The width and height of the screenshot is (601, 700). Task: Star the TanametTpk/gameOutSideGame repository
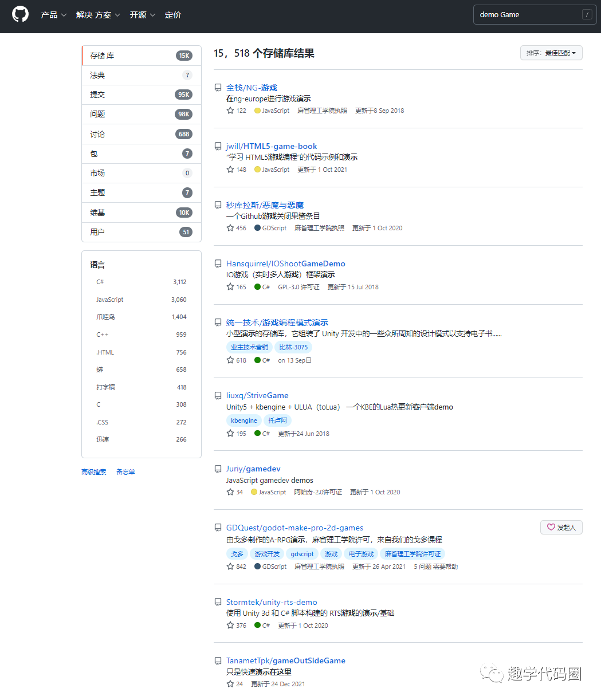click(229, 683)
